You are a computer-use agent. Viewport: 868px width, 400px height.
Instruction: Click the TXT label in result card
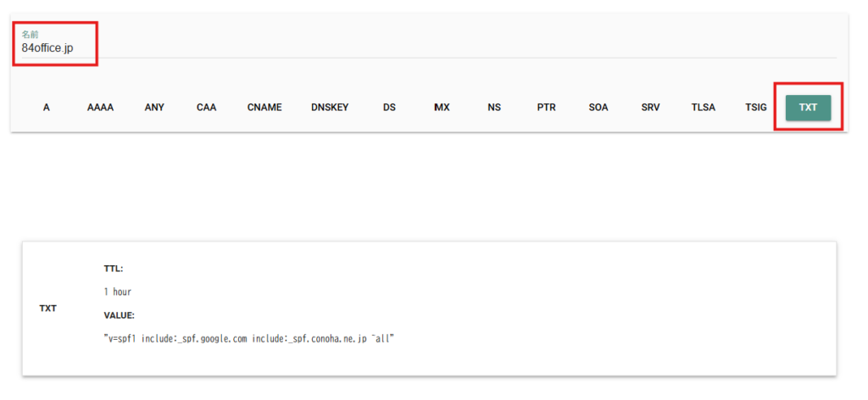48,308
